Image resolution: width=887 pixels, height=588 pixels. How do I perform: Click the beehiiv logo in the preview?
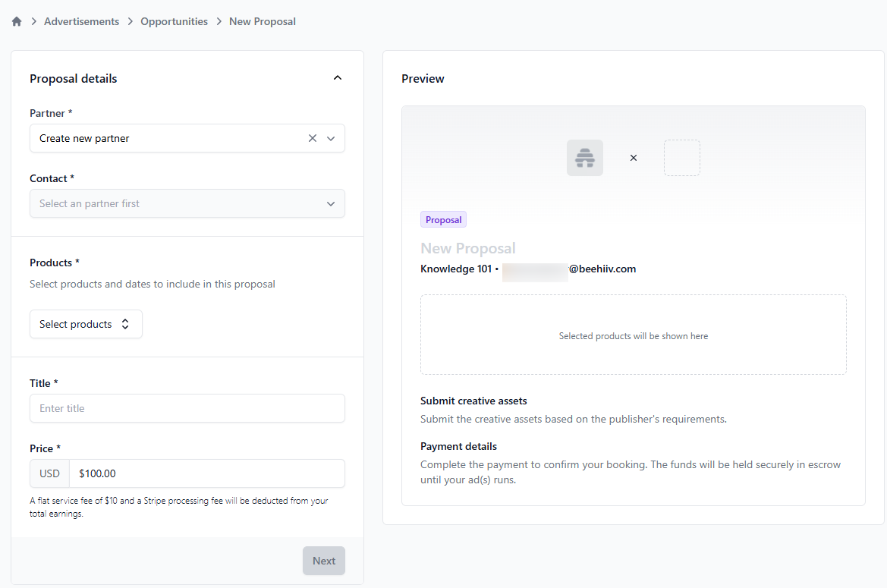pyautogui.click(x=584, y=158)
